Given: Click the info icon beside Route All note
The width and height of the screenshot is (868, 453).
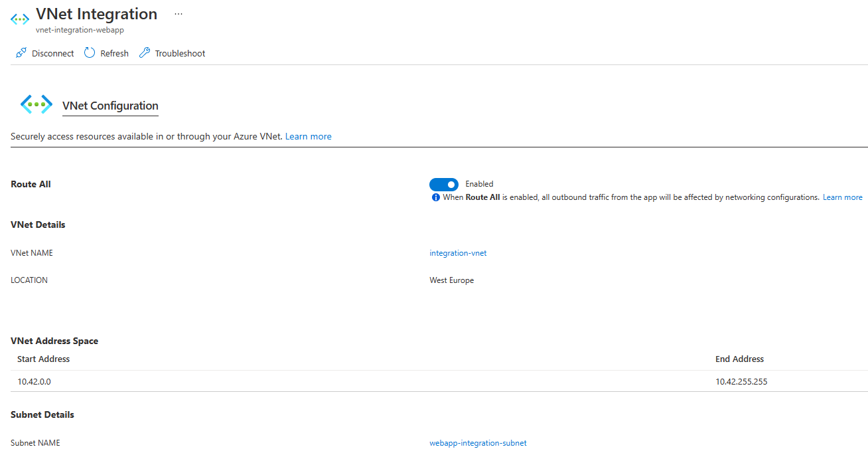Looking at the screenshot, I should (x=436, y=198).
